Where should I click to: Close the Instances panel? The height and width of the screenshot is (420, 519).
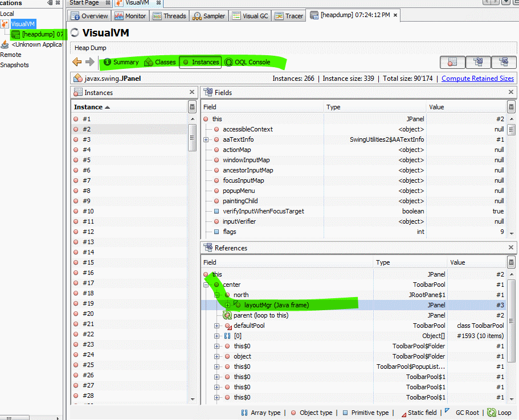click(192, 92)
